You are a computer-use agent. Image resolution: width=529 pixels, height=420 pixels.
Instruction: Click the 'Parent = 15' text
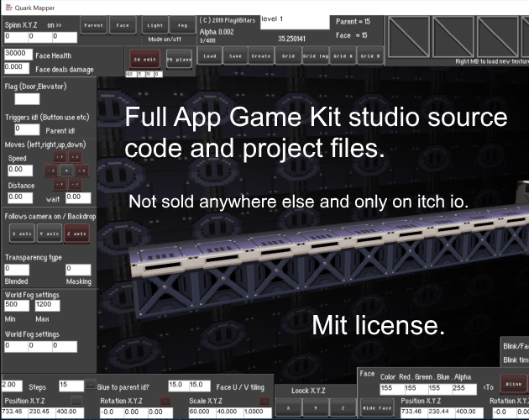point(353,22)
